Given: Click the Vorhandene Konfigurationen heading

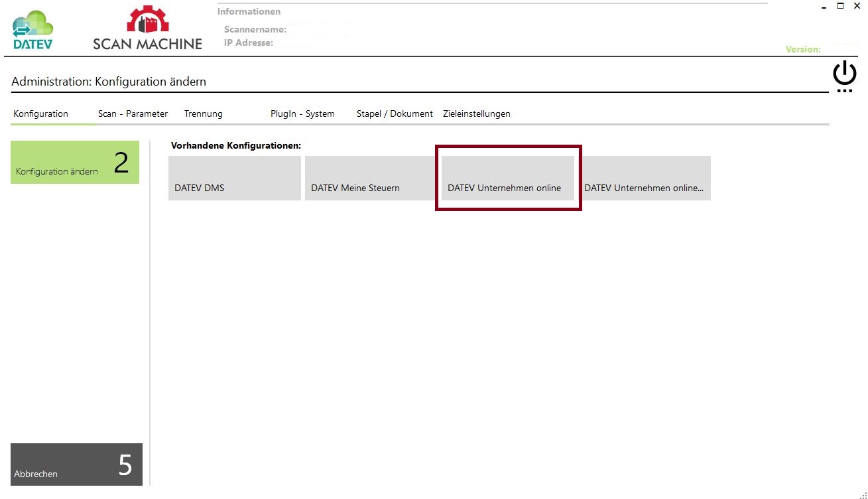Looking at the screenshot, I should click(x=236, y=145).
